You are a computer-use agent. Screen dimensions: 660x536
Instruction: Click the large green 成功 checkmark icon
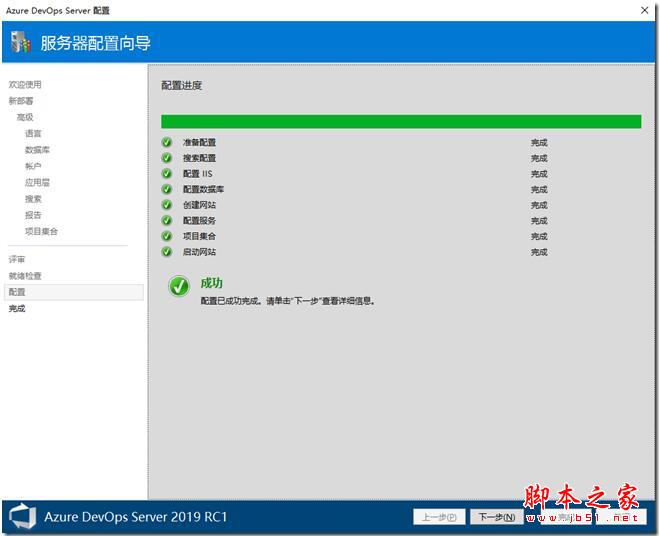(x=179, y=286)
